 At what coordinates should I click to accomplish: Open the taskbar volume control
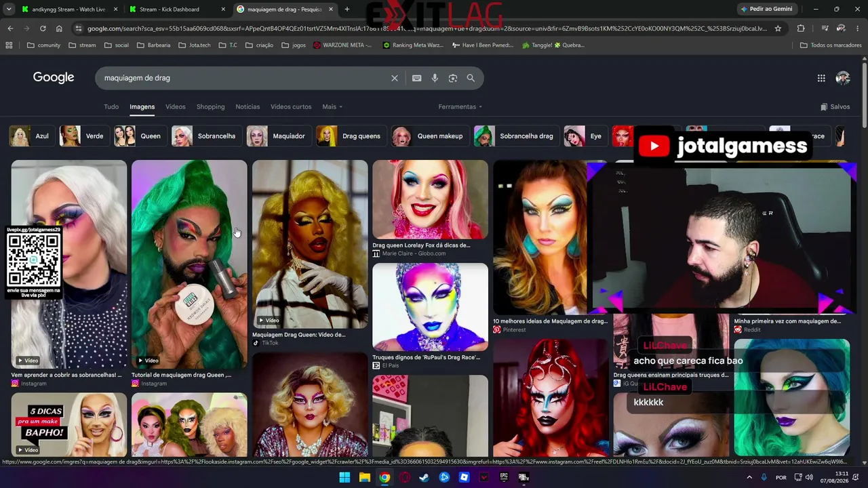tap(810, 477)
